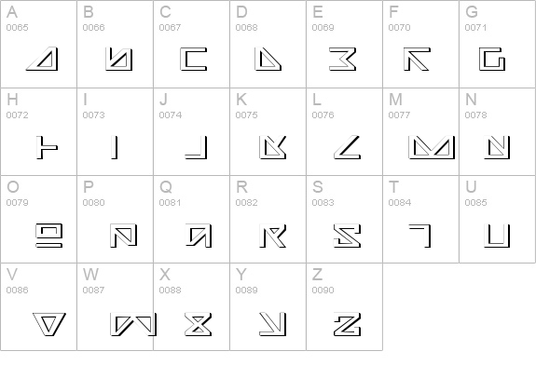Click the H glyph cell 0072
This screenshot has width=536, height=392.
click(38, 132)
